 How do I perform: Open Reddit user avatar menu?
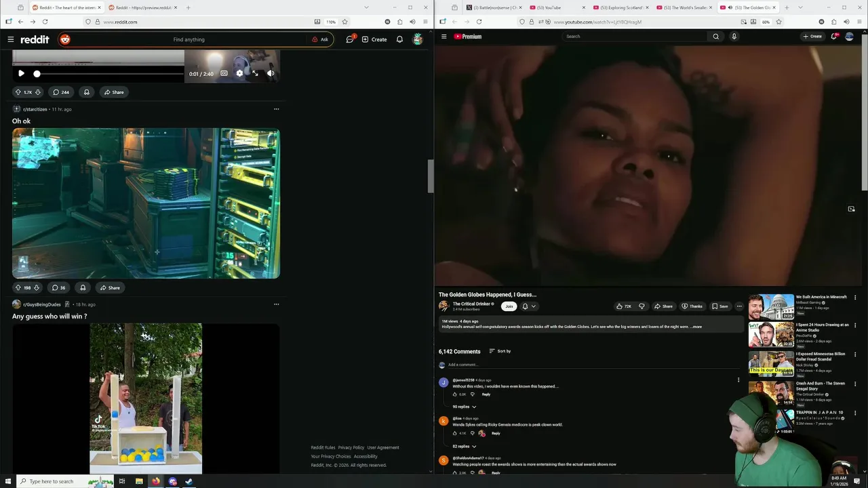click(418, 39)
